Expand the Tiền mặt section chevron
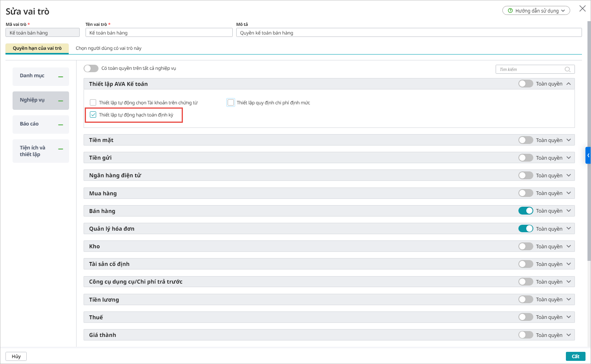This screenshot has width=591, height=364. [x=569, y=140]
